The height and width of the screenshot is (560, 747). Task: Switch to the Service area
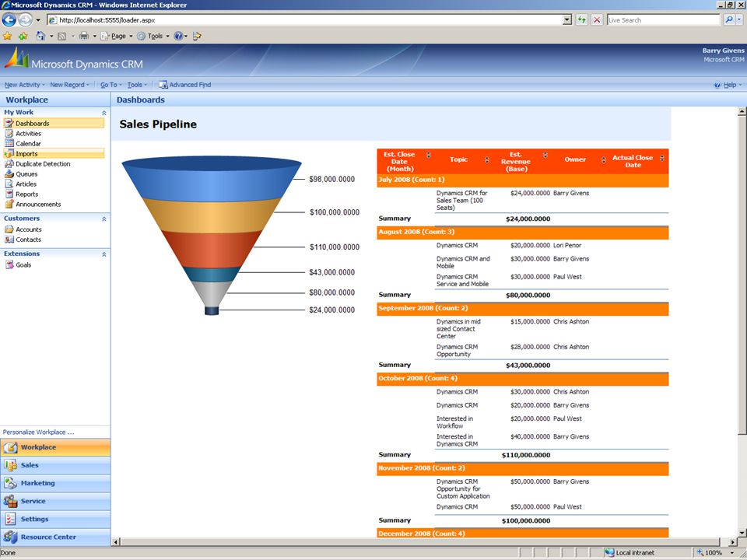55,502
